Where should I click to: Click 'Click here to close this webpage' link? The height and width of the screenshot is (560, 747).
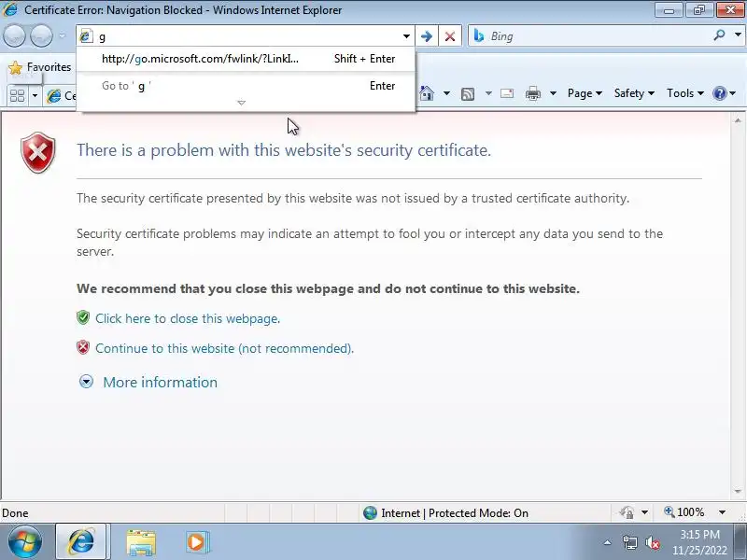click(188, 318)
